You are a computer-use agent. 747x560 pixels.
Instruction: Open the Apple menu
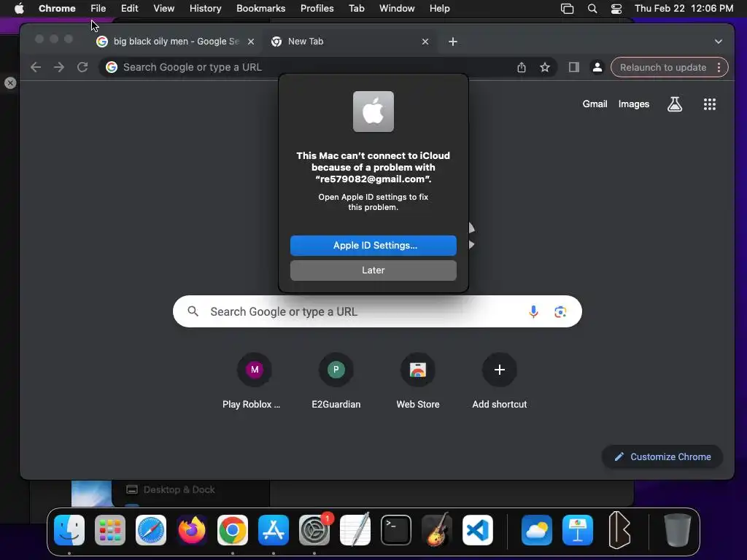point(19,8)
